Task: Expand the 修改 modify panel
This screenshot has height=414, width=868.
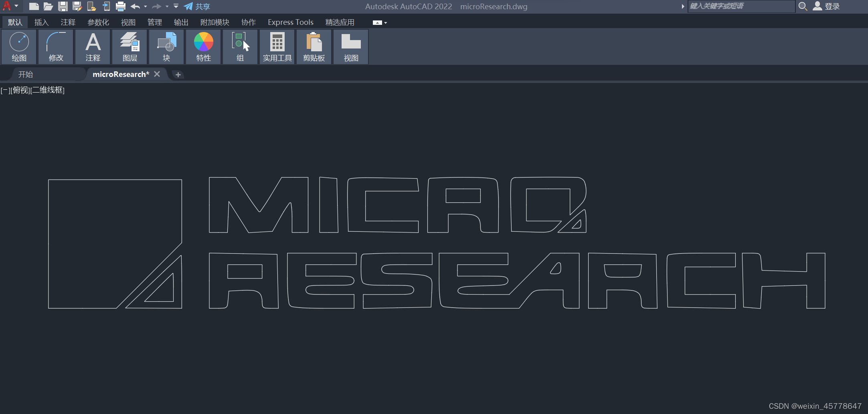Action: coord(56,47)
